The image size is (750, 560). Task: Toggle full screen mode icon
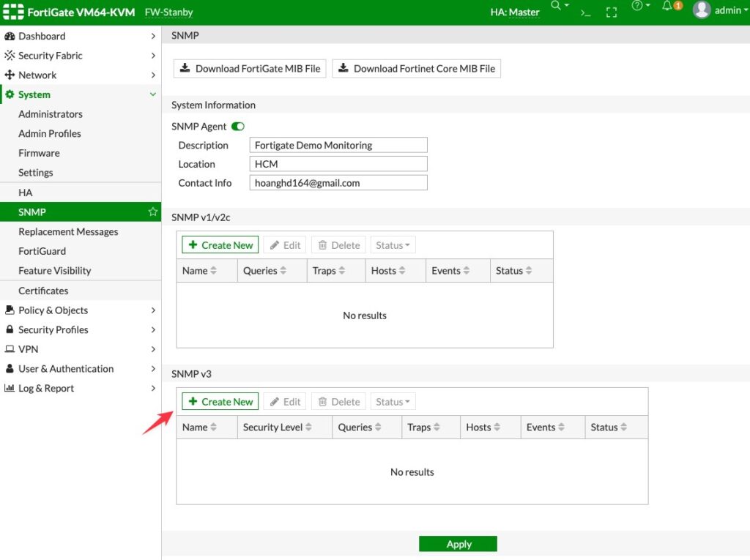click(x=612, y=12)
